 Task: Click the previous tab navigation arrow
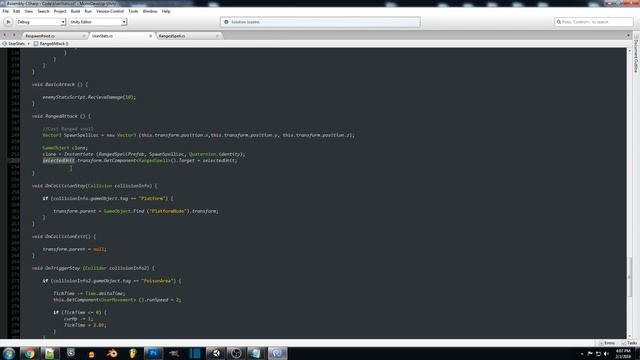point(4,36)
